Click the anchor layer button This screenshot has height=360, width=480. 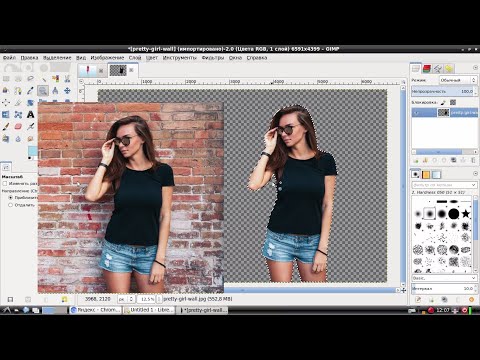tap(463, 161)
